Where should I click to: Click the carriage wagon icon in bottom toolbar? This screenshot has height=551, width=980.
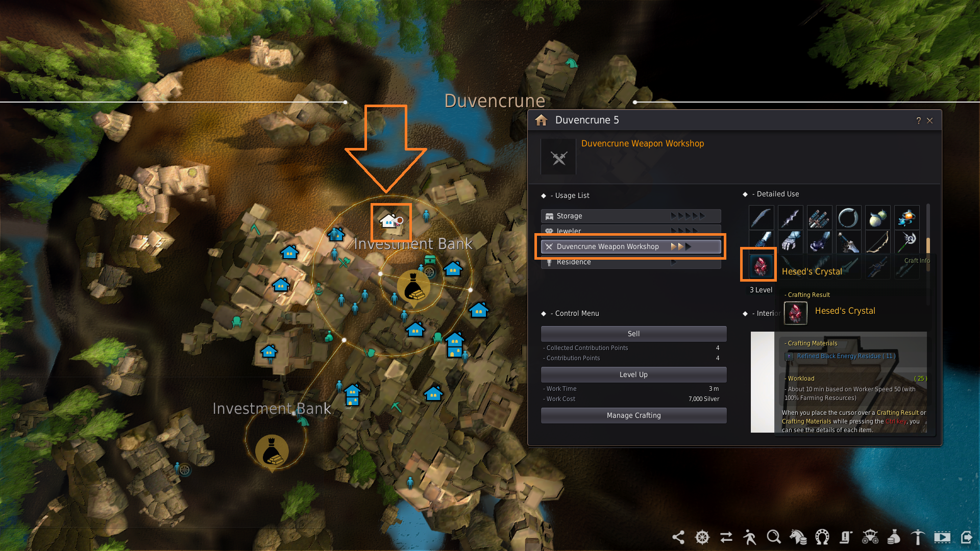point(870,537)
